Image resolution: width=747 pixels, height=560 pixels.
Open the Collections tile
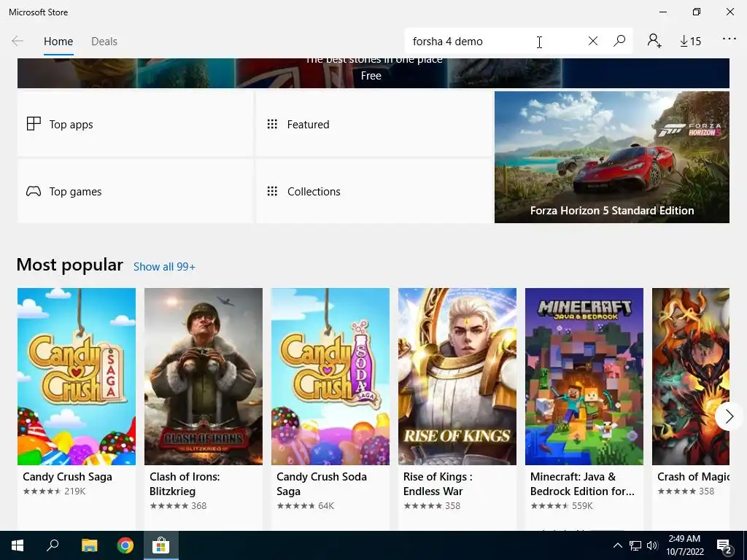click(x=374, y=192)
